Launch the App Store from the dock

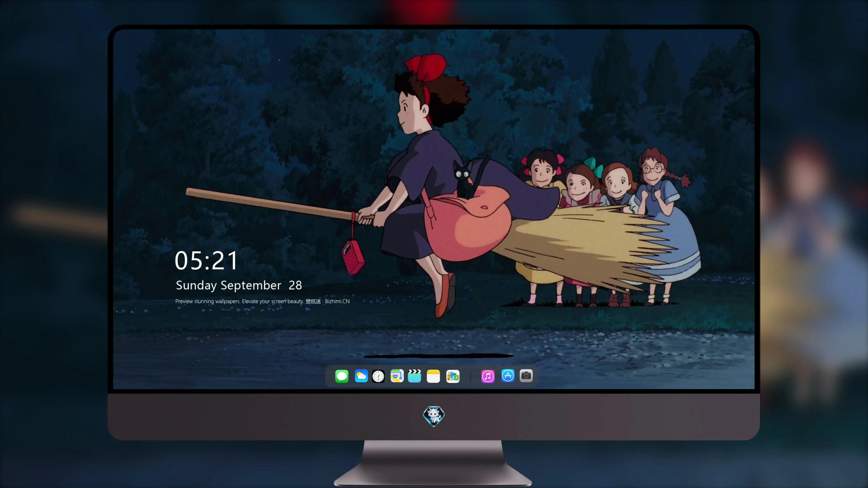508,375
